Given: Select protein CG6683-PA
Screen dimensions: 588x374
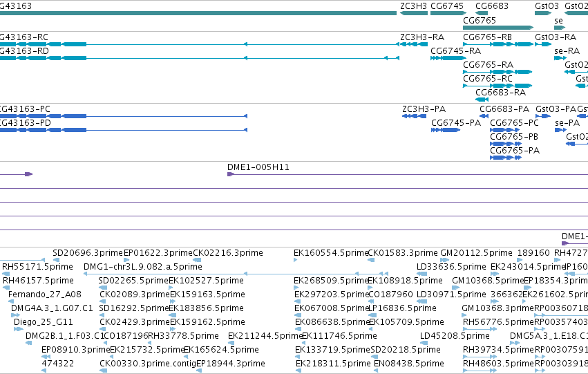Looking at the screenshot, I should click(x=484, y=116).
